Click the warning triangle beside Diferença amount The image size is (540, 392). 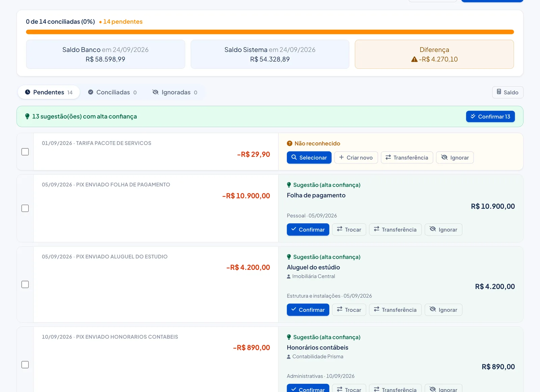click(x=414, y=59)
